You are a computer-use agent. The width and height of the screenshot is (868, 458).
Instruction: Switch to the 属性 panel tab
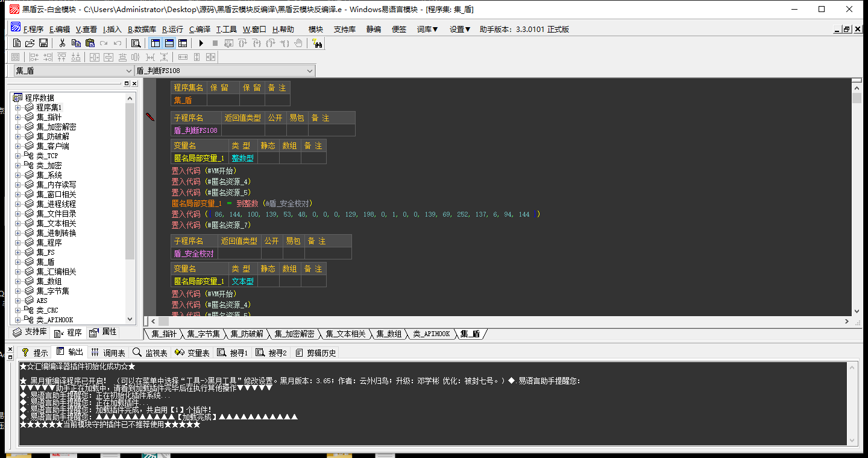tap(103, 332)
